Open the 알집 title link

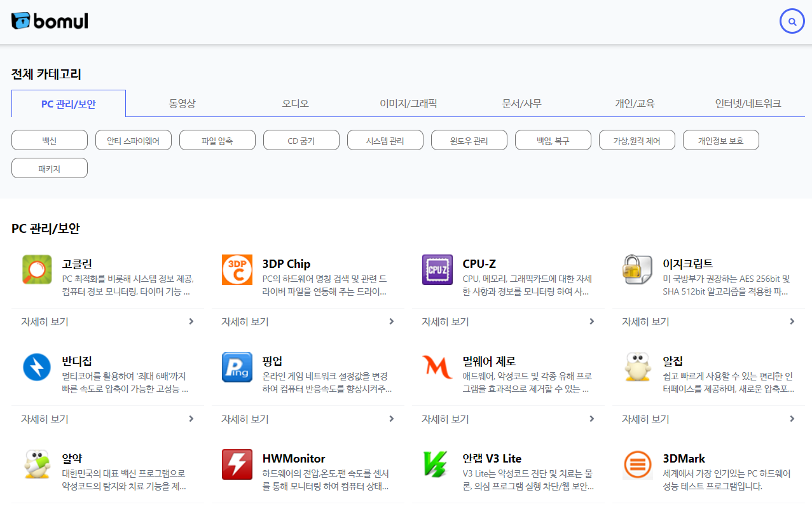point(673,361)
